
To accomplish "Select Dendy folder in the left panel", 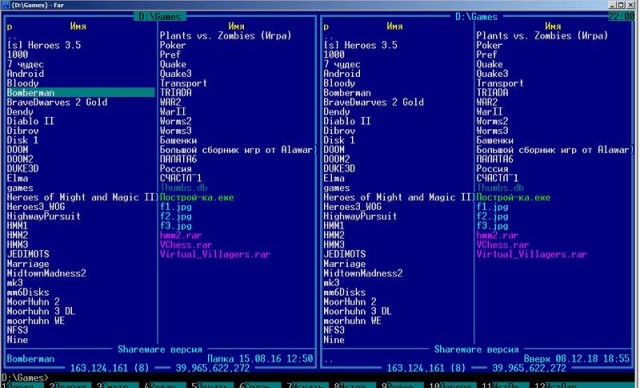I will pyautogui.click(x=20, y=112).
